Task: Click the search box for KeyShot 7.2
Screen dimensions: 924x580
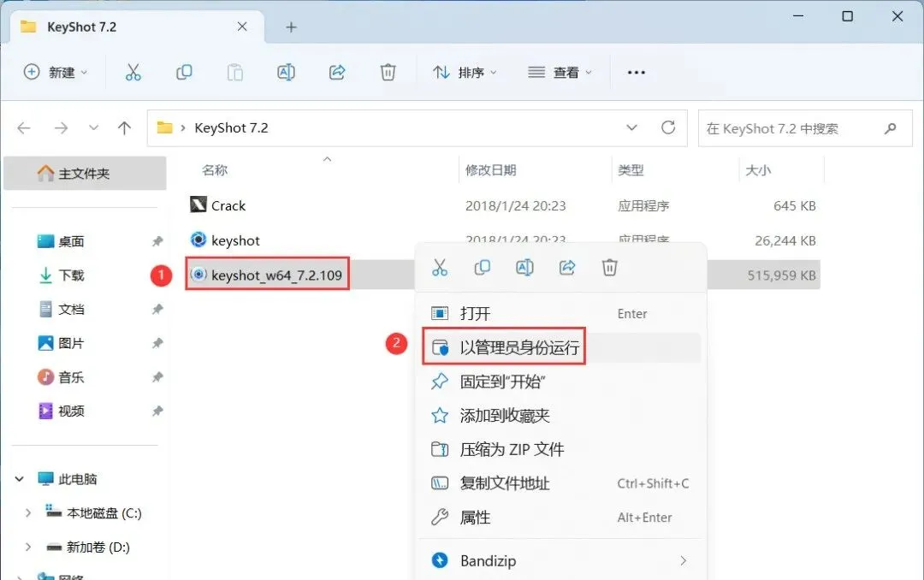Action: [805, 128]
